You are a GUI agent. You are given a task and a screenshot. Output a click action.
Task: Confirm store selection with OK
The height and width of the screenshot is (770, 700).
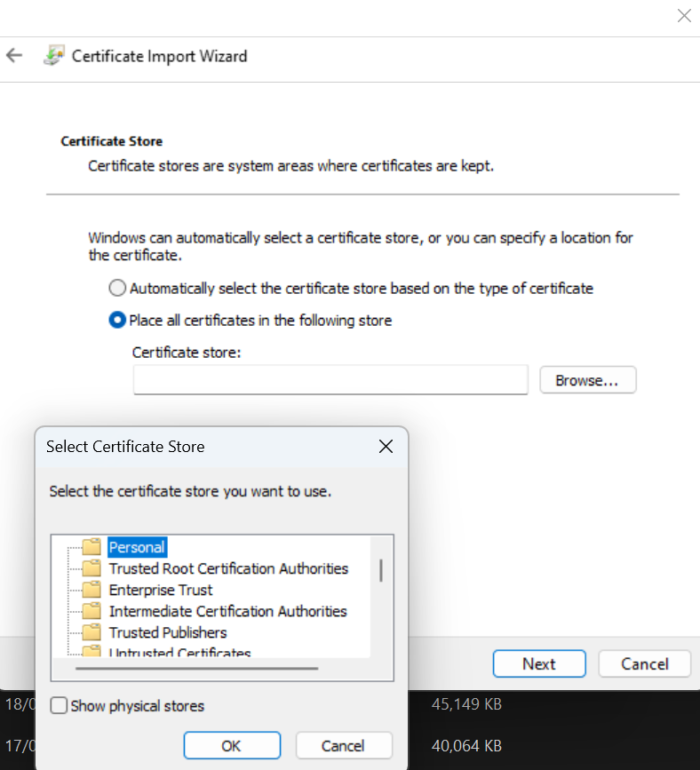[232, 746]
